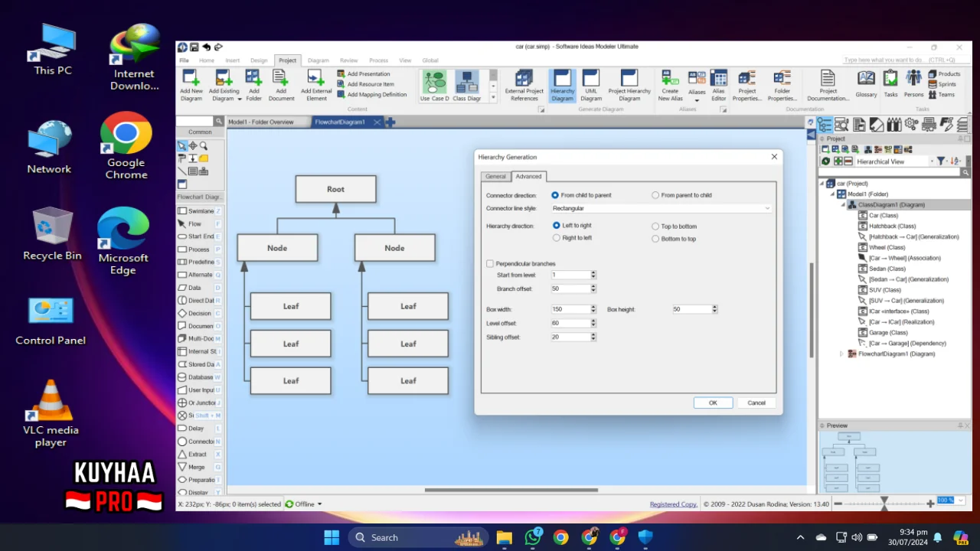
Task: Select Database tool in toolbox
Action: pyautogui.click(x=200, y=377)
